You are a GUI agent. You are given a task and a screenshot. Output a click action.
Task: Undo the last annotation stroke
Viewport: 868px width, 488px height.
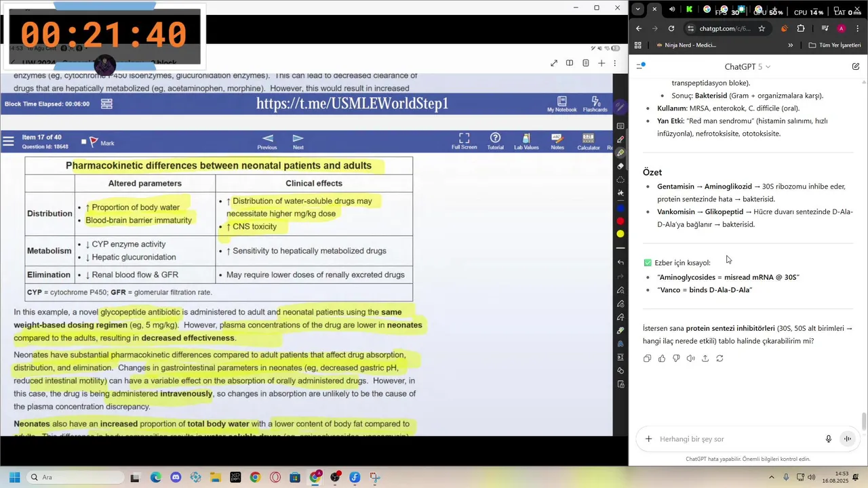(620, 262)
